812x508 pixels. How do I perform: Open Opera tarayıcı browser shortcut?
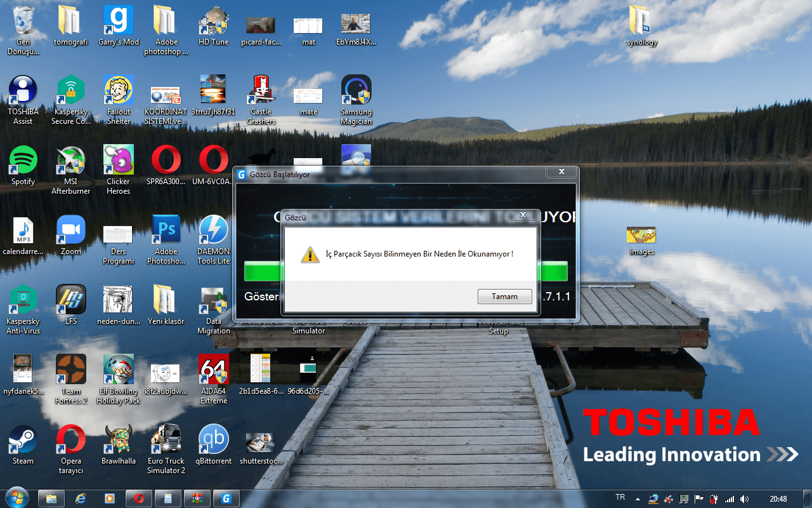(71, 449)
